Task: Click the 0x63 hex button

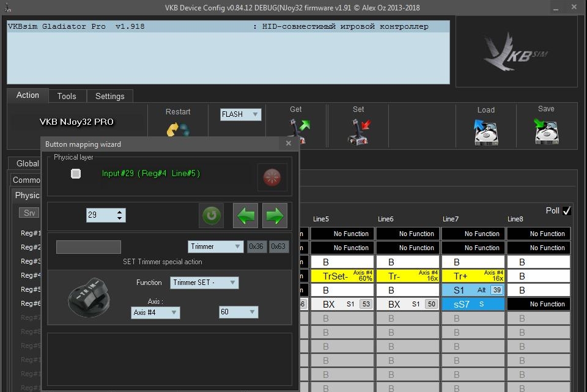Action: coord(278,246)
